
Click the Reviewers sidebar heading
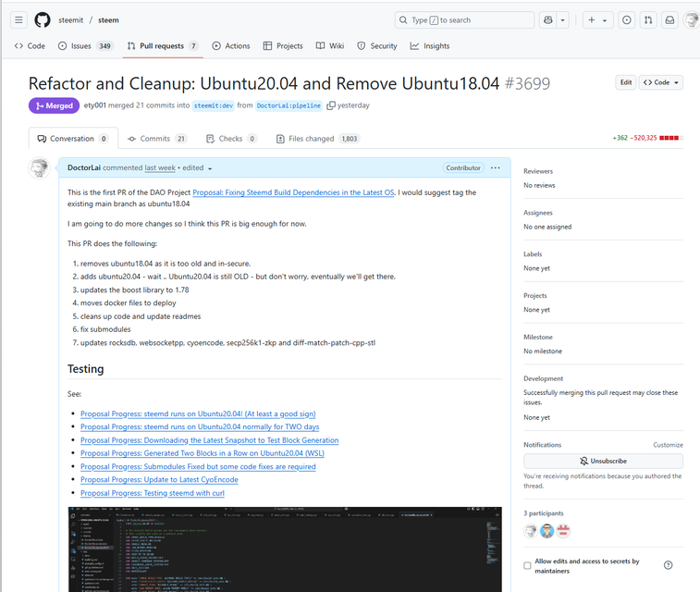click(538, 171)
